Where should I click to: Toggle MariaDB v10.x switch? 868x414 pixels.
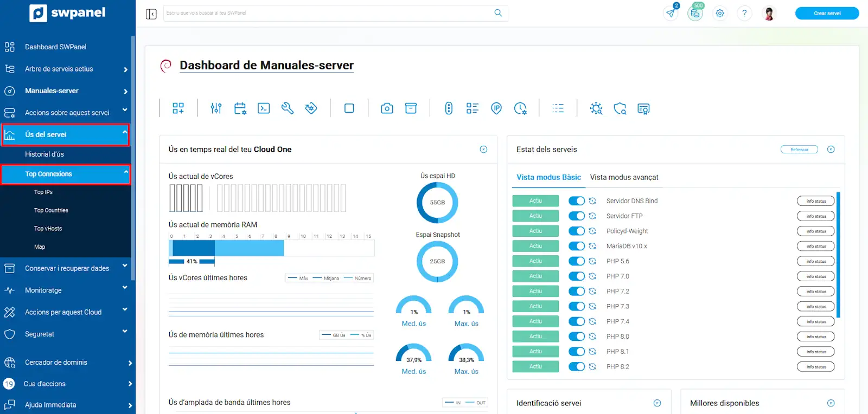(x=577, y=246)
